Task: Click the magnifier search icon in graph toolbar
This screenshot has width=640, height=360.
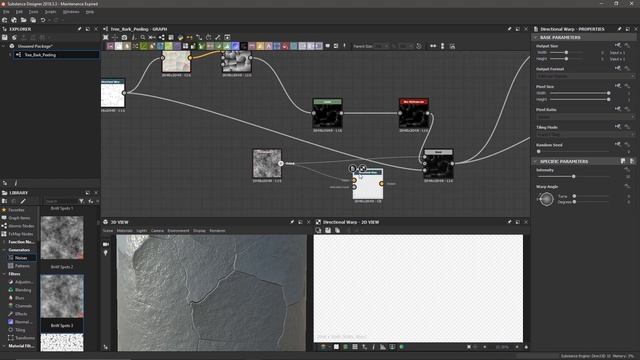Action: (x=143, y=37)
